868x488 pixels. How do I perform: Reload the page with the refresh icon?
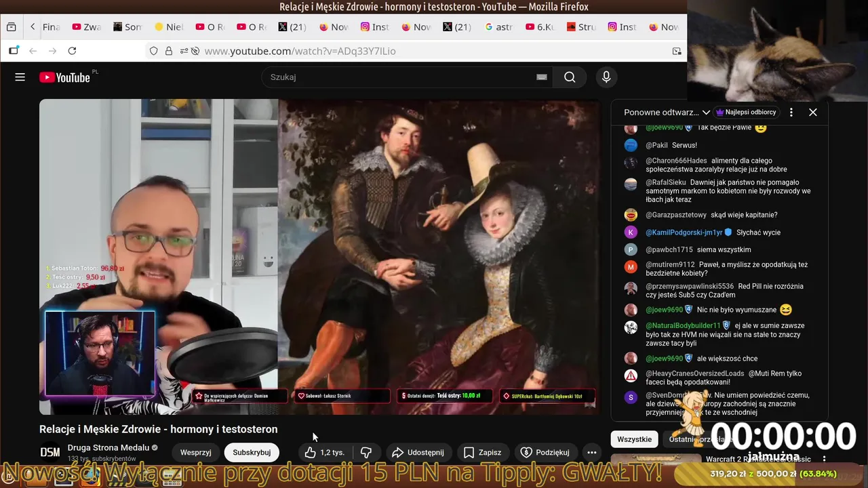(72, 51)
